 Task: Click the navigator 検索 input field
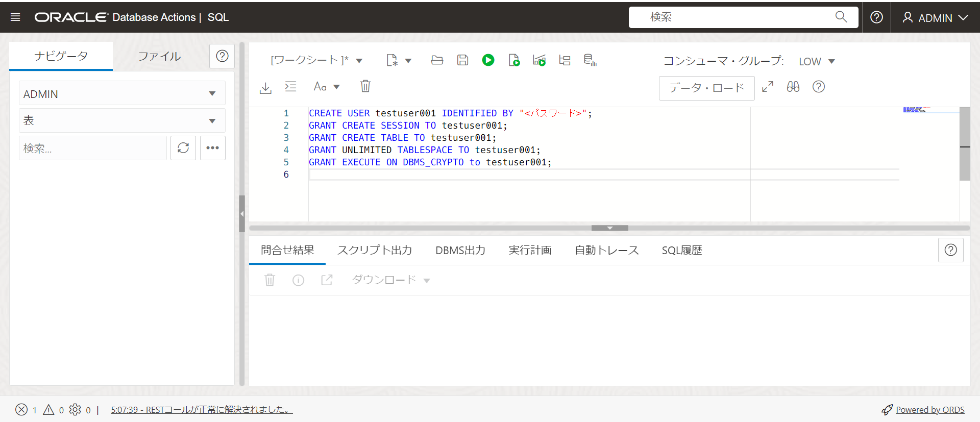pos(93,148)
